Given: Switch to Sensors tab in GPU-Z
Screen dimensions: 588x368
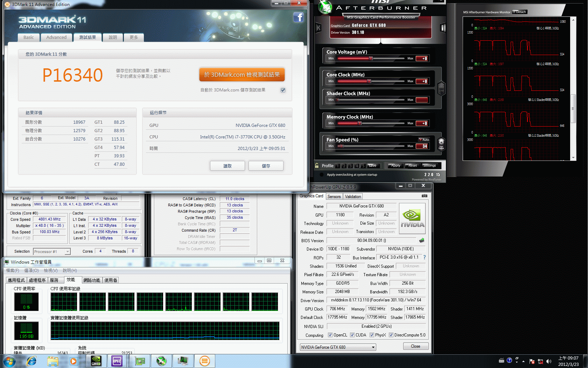Looking at the screenshot, I should click(334, 197).
